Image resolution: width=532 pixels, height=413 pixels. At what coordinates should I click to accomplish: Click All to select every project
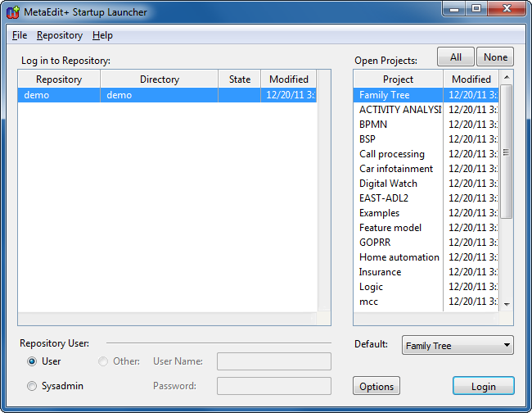pos(456,57)
